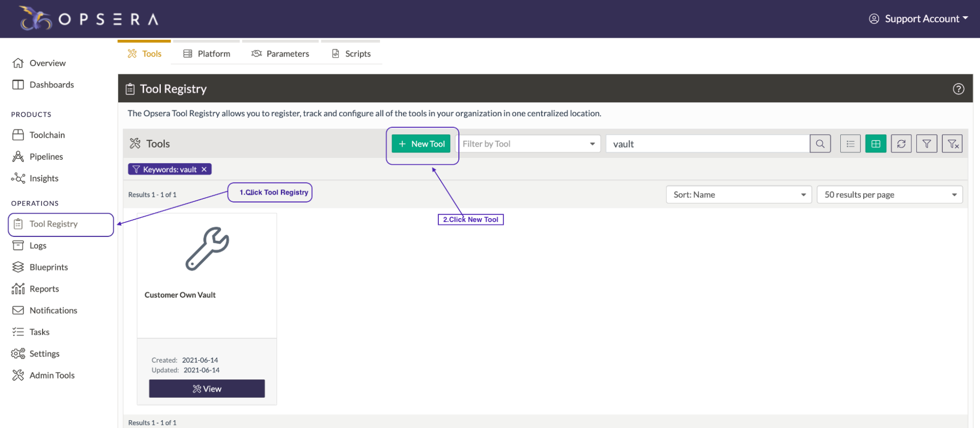
Task: Open the Parameters tab
Action: coord(280,53)
